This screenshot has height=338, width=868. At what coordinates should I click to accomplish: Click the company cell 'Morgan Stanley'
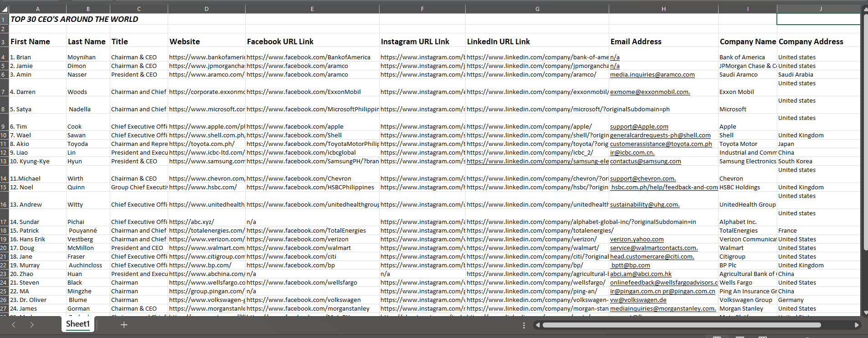point(748,308)
